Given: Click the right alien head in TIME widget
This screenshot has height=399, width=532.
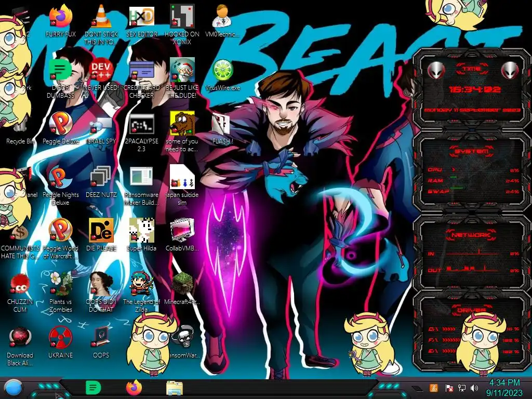Looking at the screenshot, I should click(x=510, y=70).
